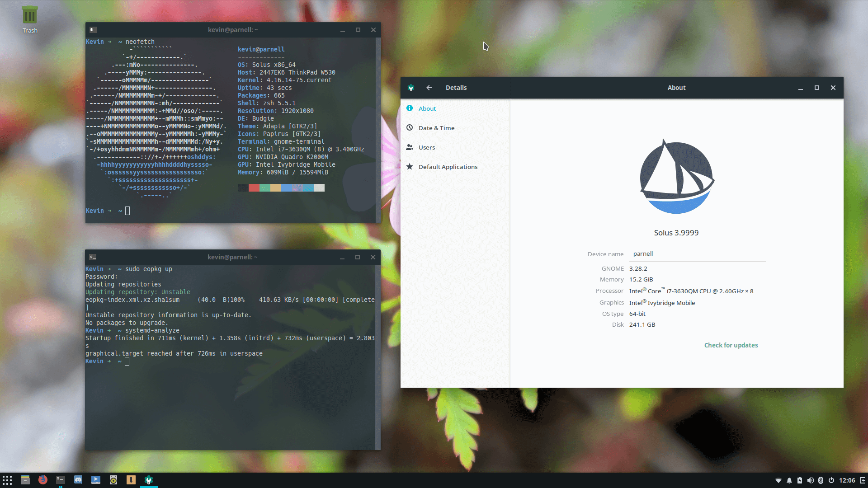This screenshot has height=488, width=868.
Task: Click the eopkg terminal scrollbar
Action: point(378,357)
